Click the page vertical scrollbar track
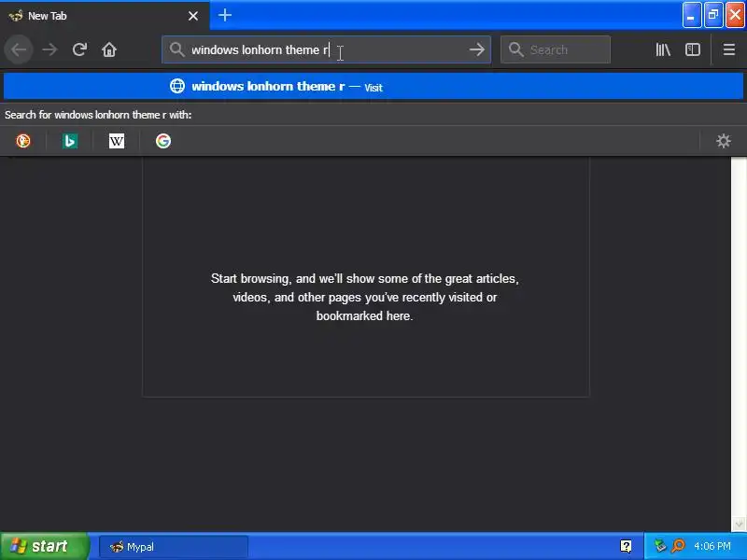Screen dimensions: 747x560 click(x=739, y=336)
